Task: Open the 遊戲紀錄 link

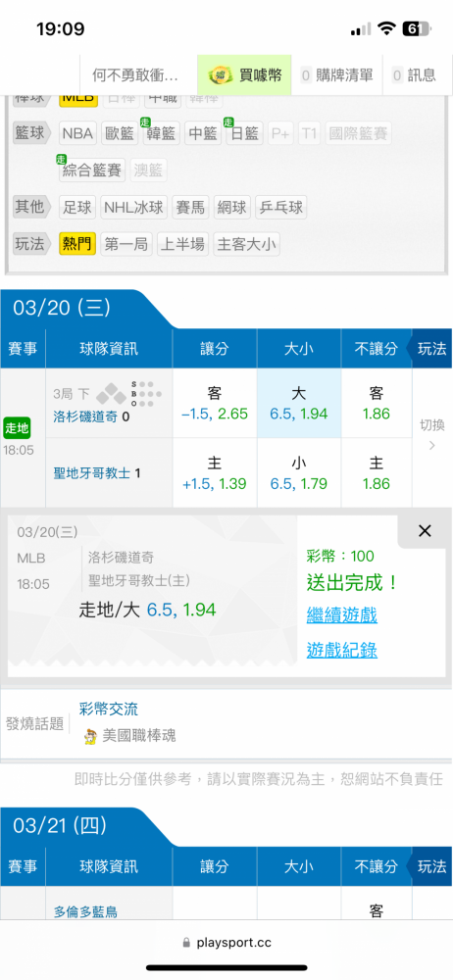Action: (x=341, y=651)
